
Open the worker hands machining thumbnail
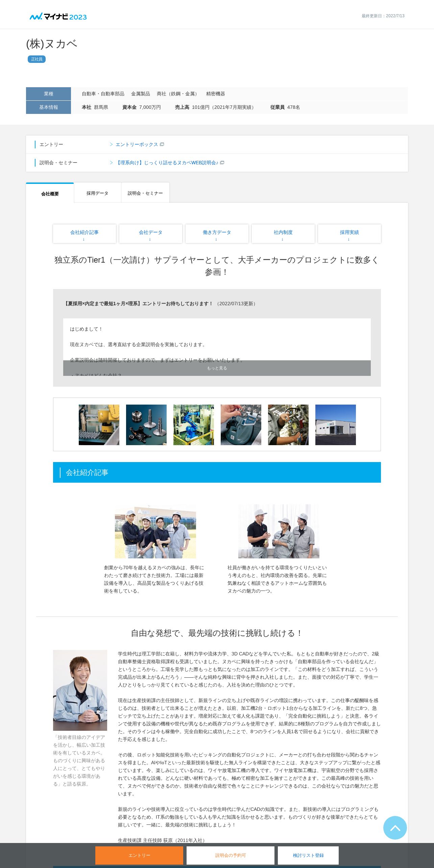(288, 425)
